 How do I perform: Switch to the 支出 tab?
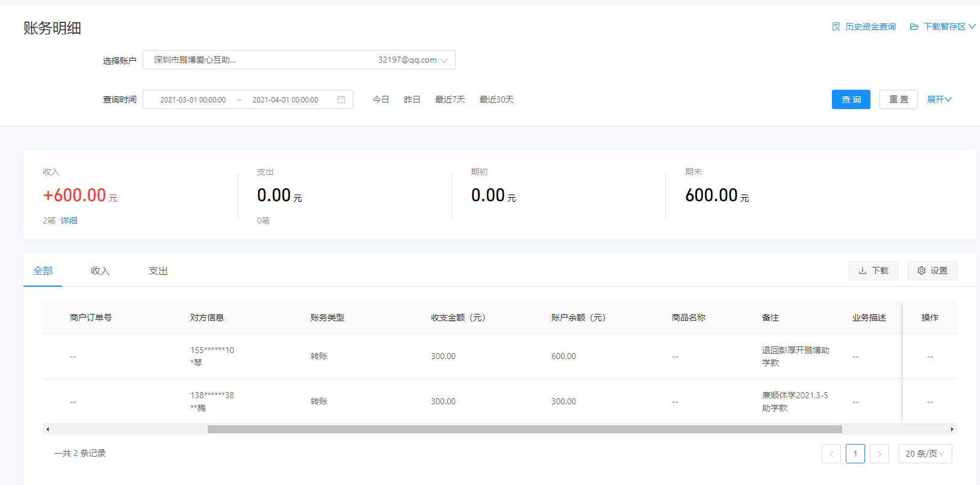click(158, 271)
